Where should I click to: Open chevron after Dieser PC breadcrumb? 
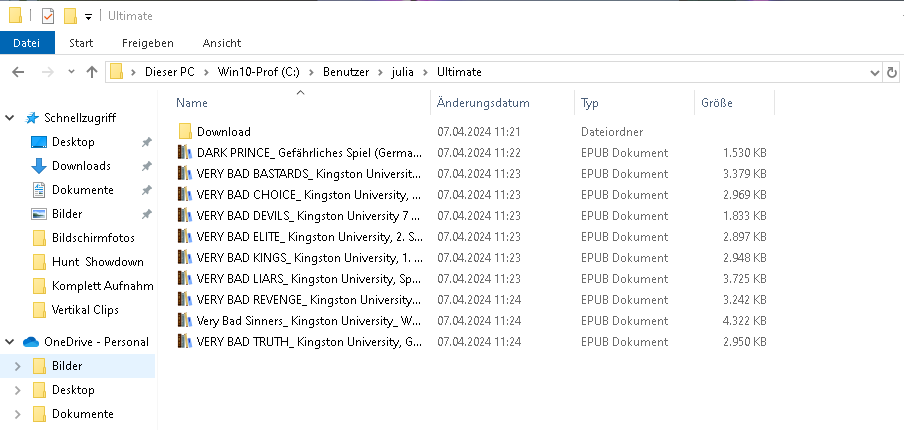click(x=206, y=72)
